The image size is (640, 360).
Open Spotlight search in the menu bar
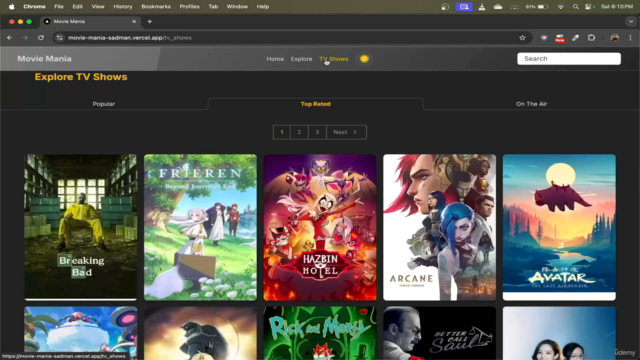click(576, 7)
